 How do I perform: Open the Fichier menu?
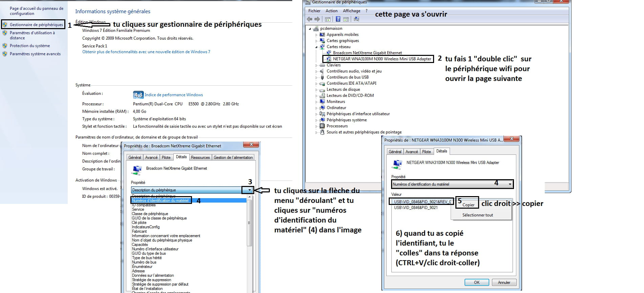tap(314, 11)
